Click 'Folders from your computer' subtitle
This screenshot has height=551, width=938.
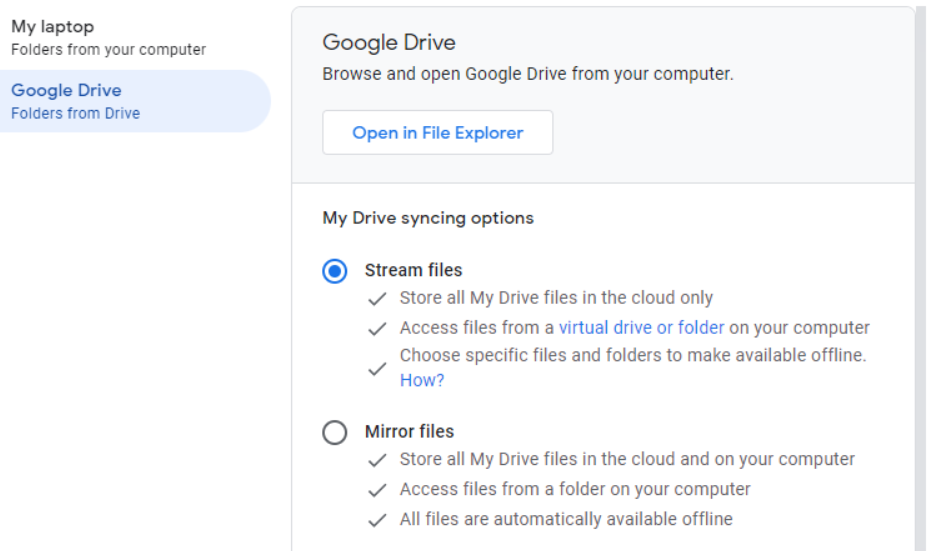tap(108, 50)
